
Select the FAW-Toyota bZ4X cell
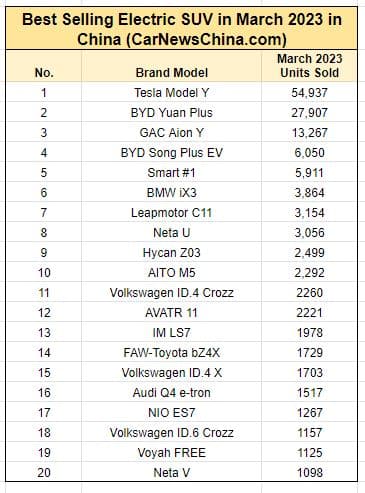point(171,352)
